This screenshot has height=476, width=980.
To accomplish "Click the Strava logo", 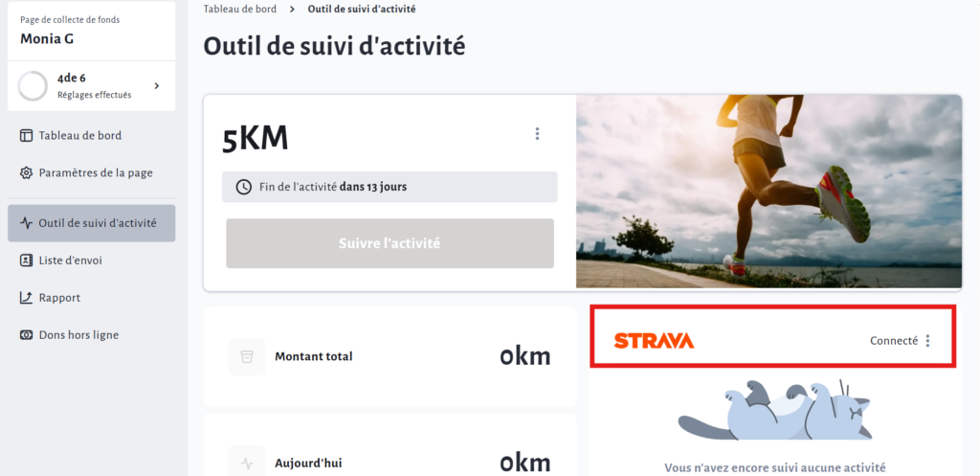I will pos(654,341).
